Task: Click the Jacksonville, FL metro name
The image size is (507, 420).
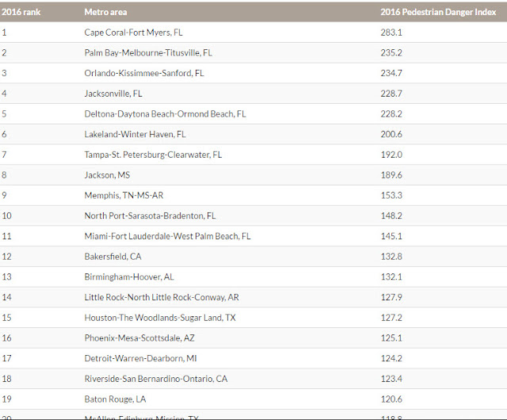Action: pyautogui.click(x=113, y=94)
